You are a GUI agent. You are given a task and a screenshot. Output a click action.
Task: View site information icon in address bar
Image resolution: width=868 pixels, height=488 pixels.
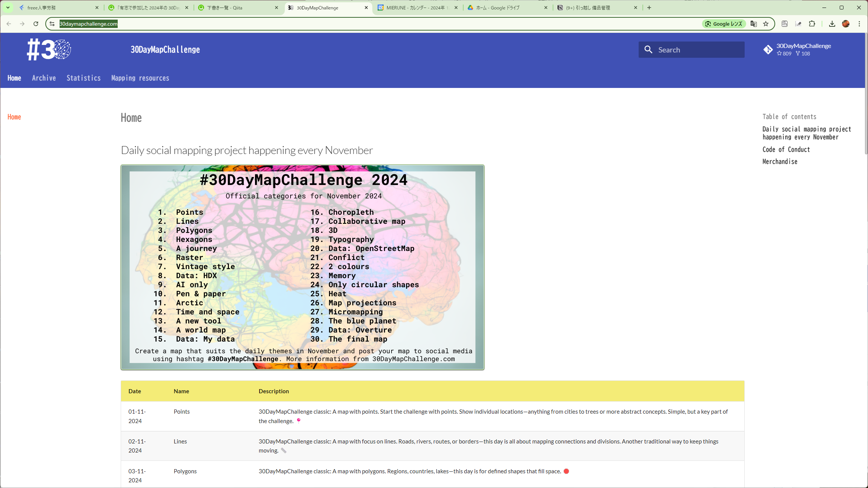click(x=52, y=24)
